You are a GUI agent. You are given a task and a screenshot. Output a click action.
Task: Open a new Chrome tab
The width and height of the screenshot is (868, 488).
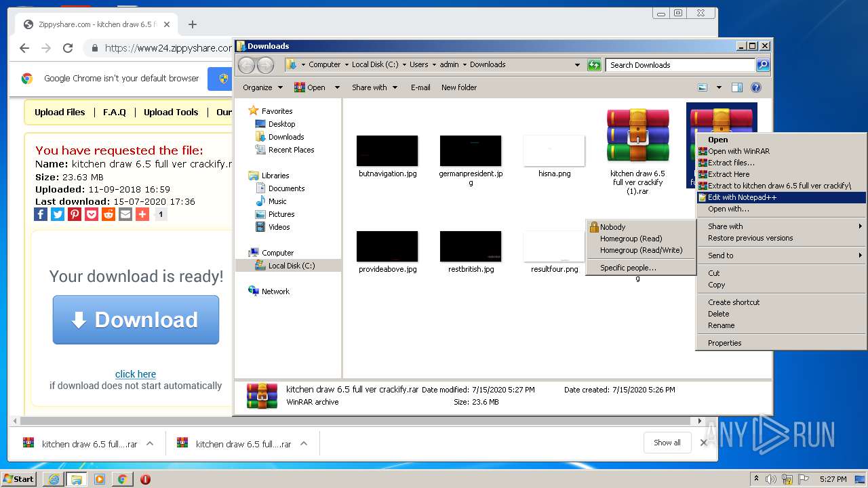193,24
